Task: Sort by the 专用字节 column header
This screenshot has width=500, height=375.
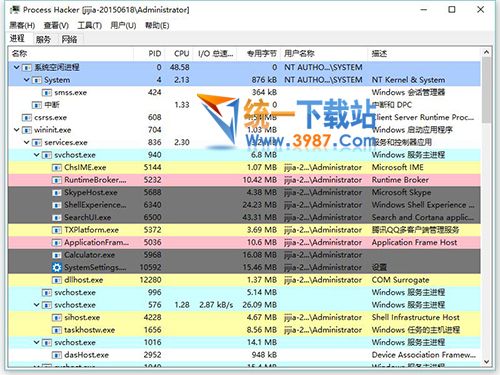Action: coord(258,54)
